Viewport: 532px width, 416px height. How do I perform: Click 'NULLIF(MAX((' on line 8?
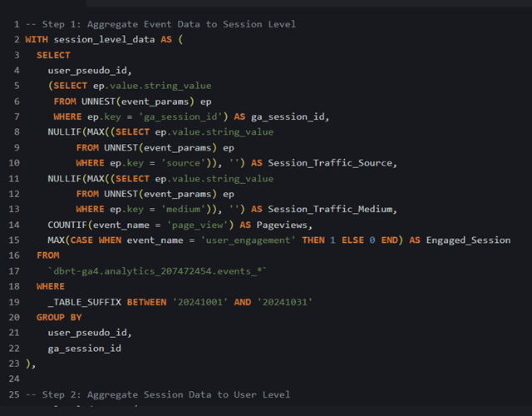point(81,131)
